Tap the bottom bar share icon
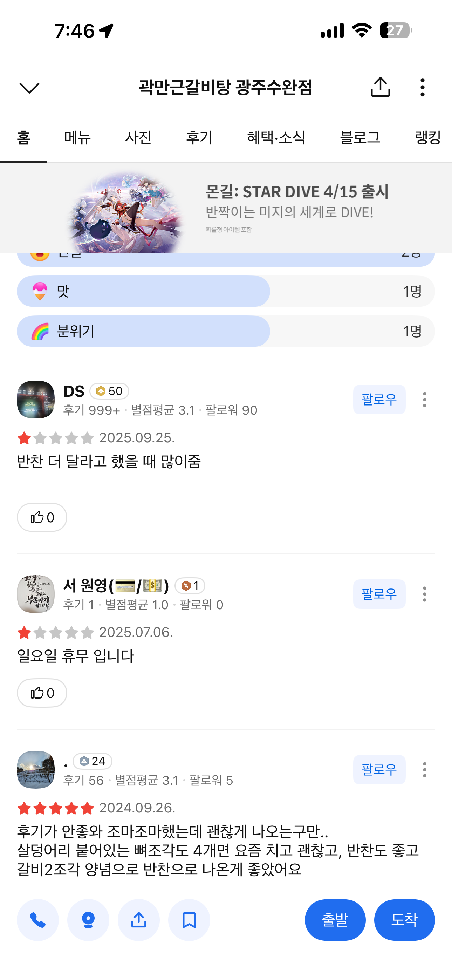The width and height of the screenshot is (452, 980). pyautogui.click(x=138, y=920)
